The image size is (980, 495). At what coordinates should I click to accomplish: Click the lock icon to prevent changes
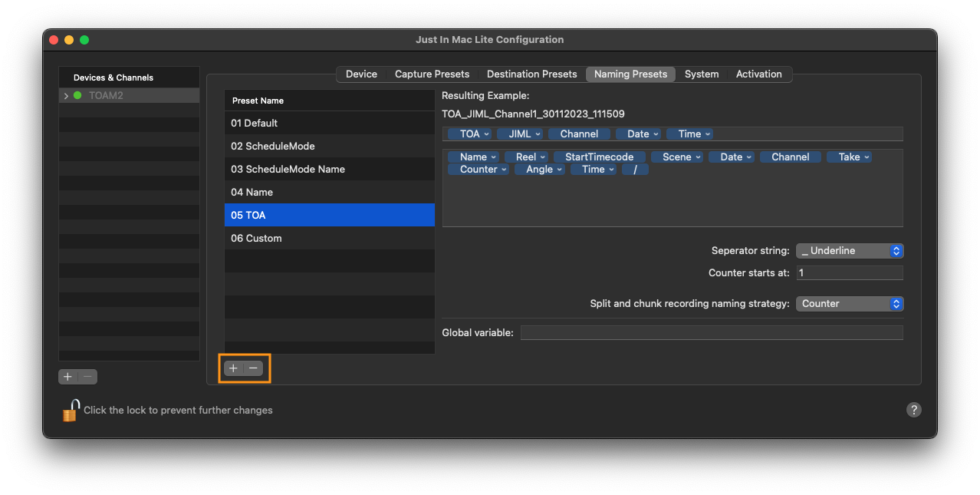[71, 410]
